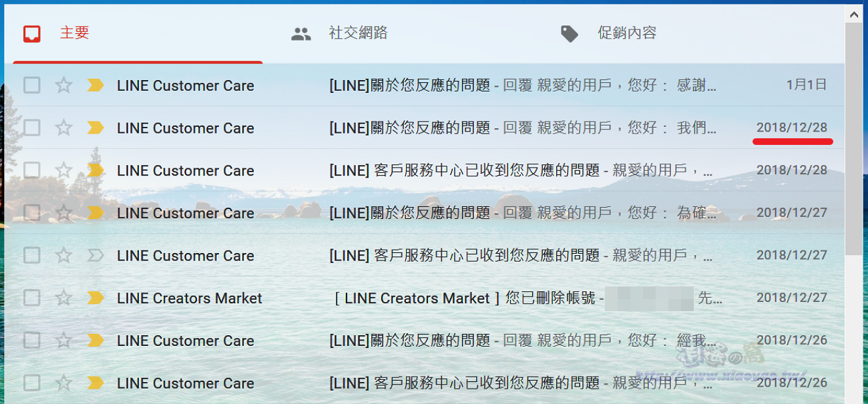The width and height of the screenshot is (868, 404).
Task: Click the star beside LINE Creators Market email
Action: pyautogui.click(x=63, y=298)
